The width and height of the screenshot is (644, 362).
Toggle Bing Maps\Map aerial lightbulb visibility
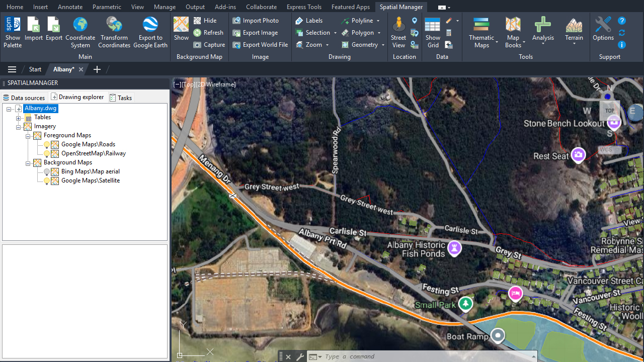[47, 172]
